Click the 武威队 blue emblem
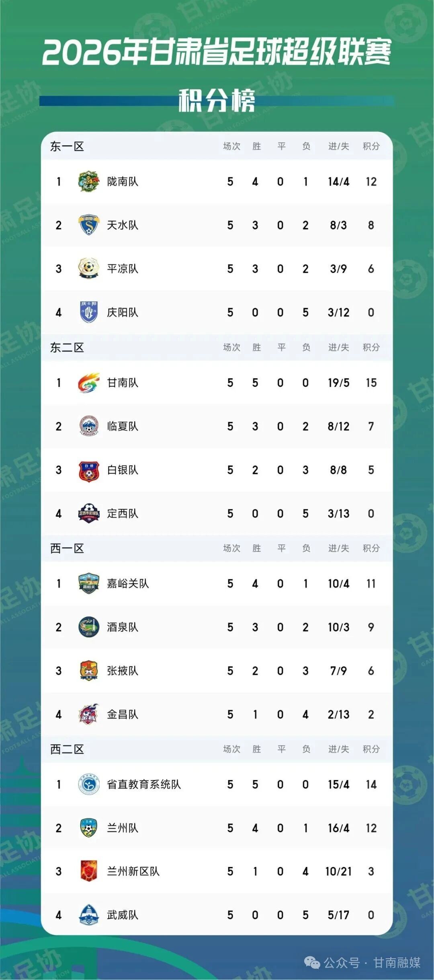The height and width of the screenshot is (980, 434). [88, 915]
